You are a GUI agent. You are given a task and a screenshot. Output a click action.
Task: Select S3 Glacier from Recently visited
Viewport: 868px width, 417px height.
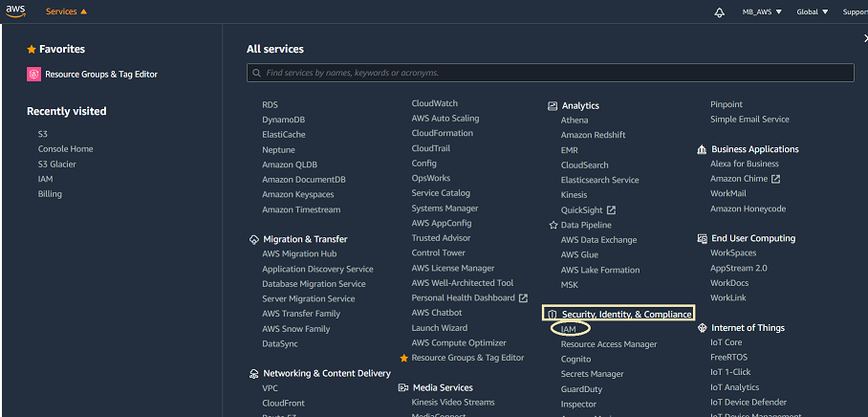pyautogui.click(x=56, y=165)
